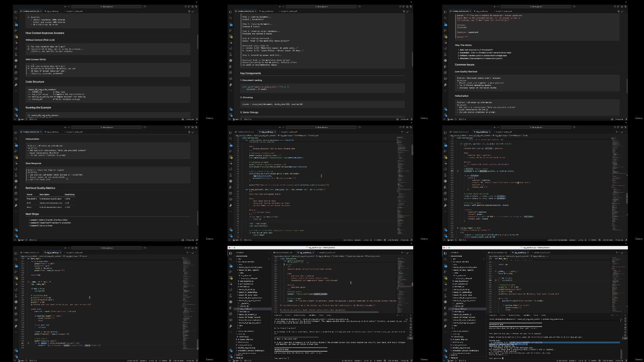The image size is (644, 362).
Task: Click preview scrollbar in How Context Improves Answers window
Action: (197, 41)
